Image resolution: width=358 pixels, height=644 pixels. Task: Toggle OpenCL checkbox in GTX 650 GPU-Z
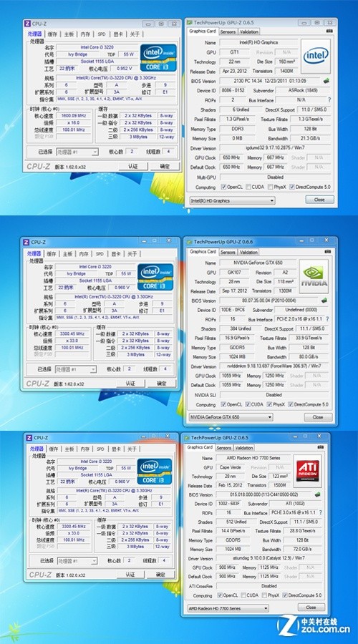[223, 404]
